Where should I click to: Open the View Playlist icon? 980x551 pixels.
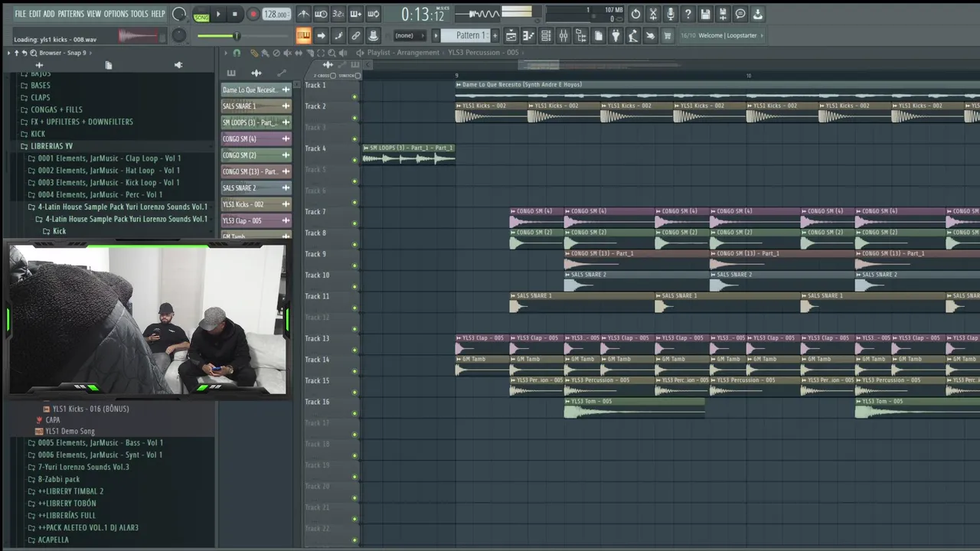pyautogui.click(x=511, y=35)
